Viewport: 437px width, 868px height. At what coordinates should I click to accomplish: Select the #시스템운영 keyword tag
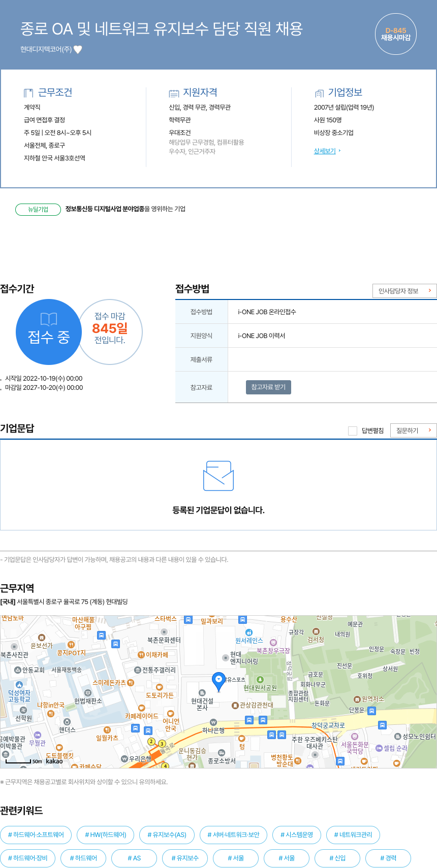(297, 834)
